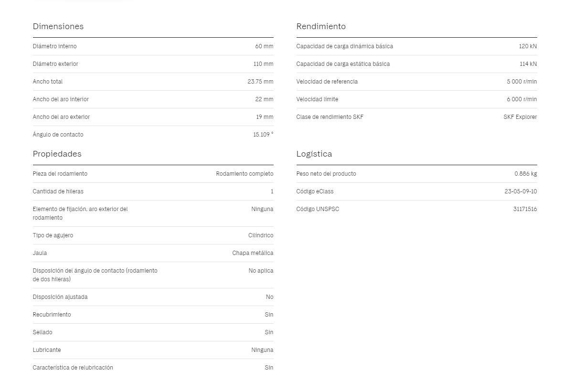Click the Característica de relubricación label

pos(73,368)
